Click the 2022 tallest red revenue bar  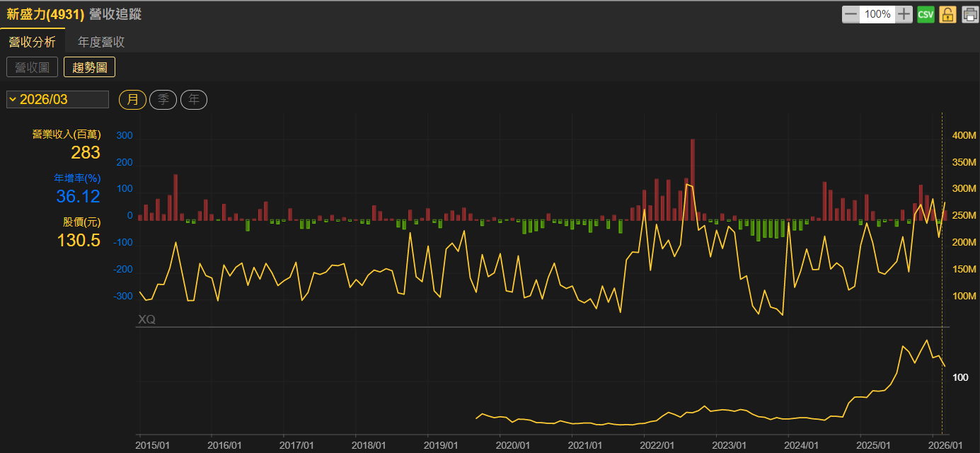click(x=693, y=180)
